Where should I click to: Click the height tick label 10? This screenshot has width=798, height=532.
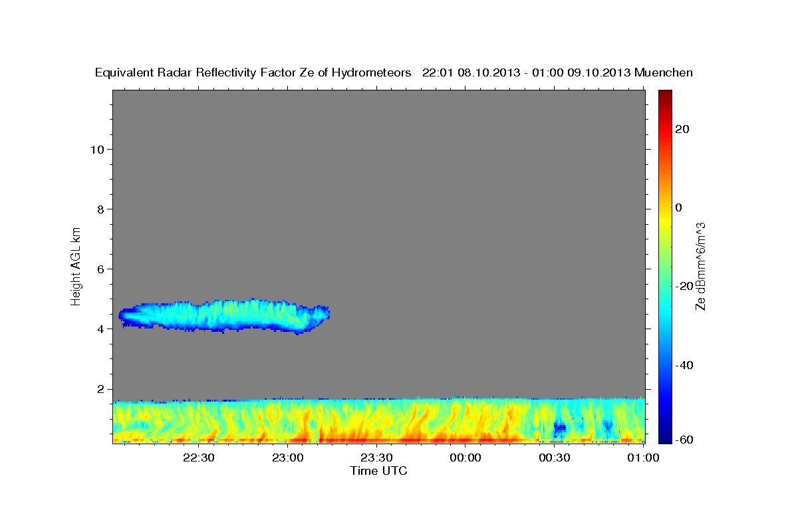click(96, 149)
